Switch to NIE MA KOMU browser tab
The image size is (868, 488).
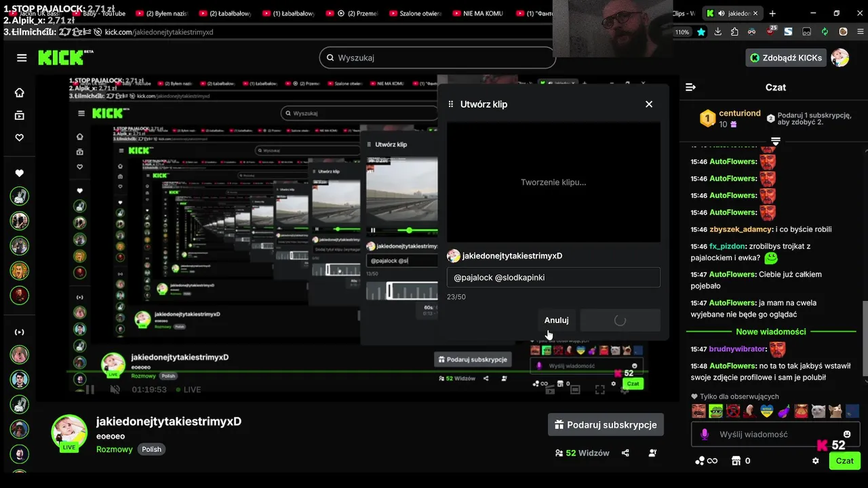[479, 14]
